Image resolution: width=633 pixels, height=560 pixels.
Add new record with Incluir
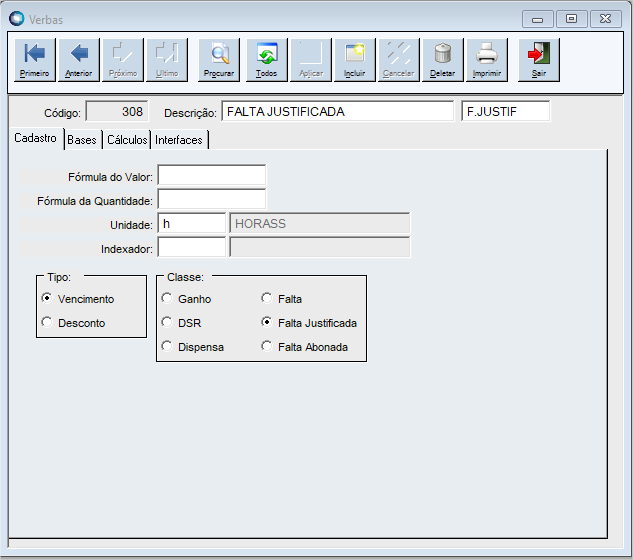click(354, 60)
